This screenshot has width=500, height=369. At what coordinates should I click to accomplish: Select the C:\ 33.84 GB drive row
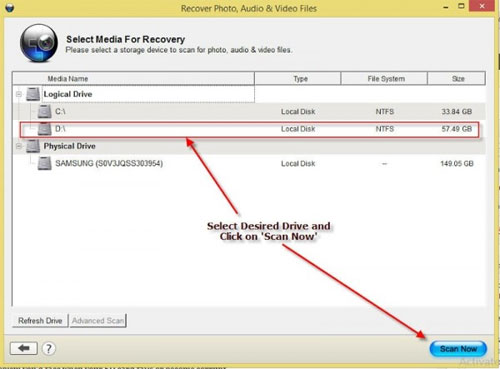(249, 111)
